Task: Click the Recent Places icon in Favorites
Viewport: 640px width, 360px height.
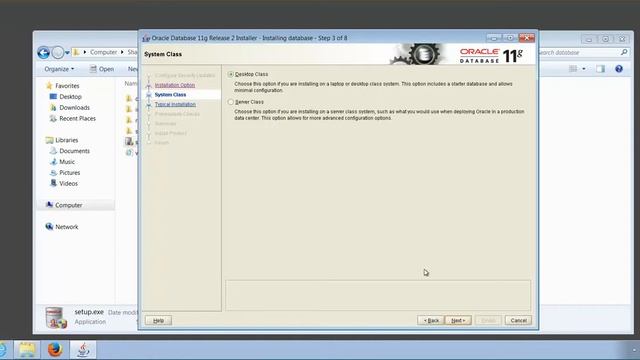Action: point(53,118)
